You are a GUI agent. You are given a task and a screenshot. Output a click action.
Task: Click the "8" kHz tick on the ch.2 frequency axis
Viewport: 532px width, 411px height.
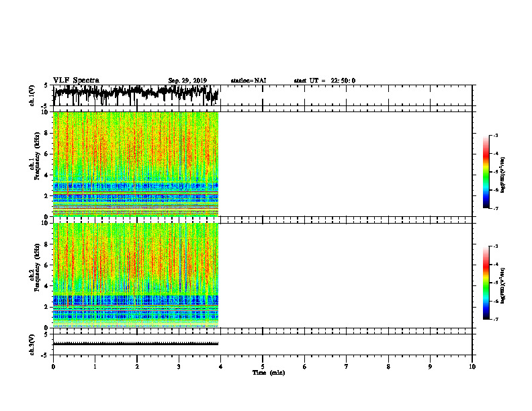(x=46, y=244)
